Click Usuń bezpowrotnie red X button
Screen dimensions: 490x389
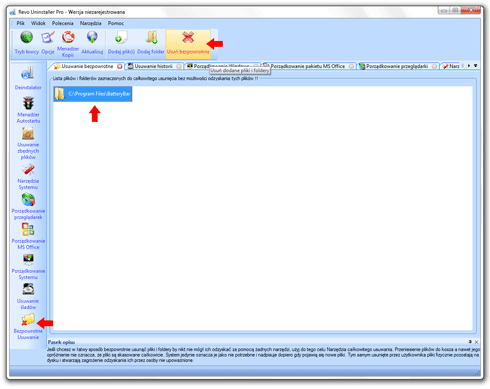(x=188, y=43)
